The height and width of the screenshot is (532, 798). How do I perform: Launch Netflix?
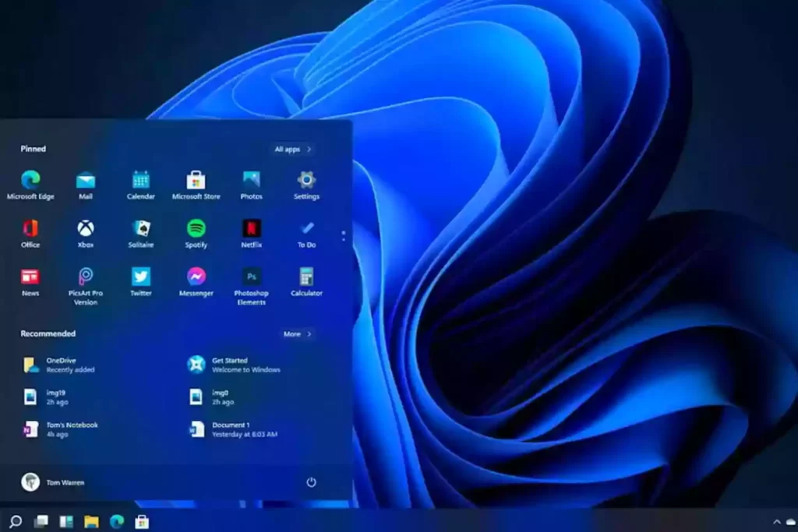252,234
